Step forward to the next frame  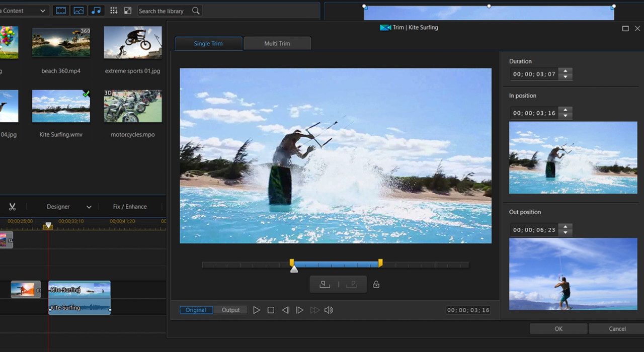[300, 310]
